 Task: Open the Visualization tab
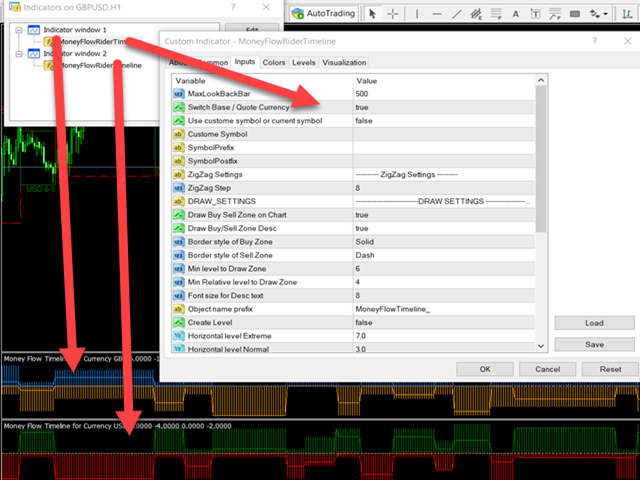point(344,63)
